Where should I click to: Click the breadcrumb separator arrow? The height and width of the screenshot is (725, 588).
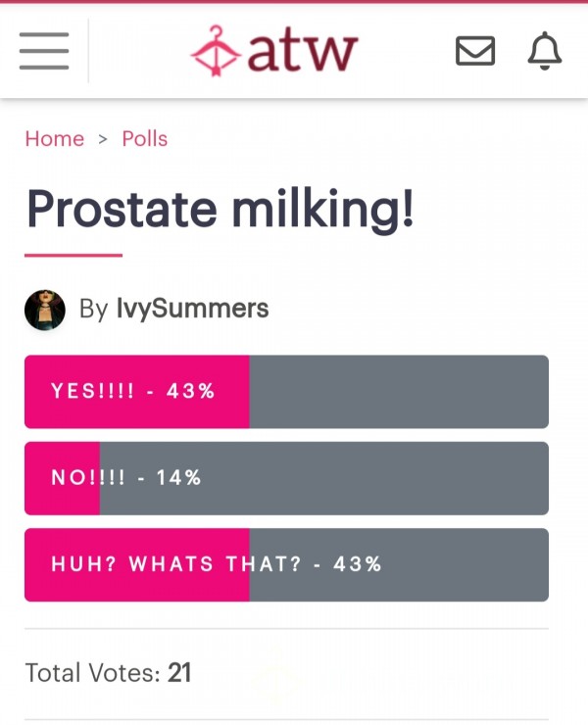click(x=103, y=139)
